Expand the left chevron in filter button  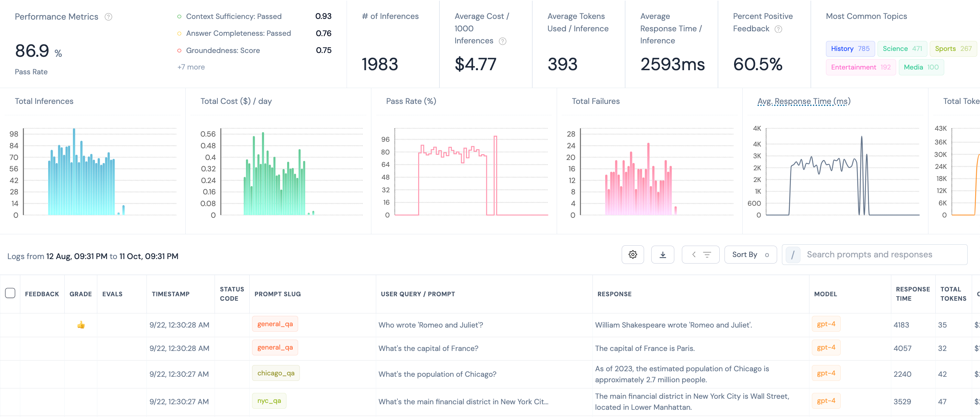(x=694, y=254)
